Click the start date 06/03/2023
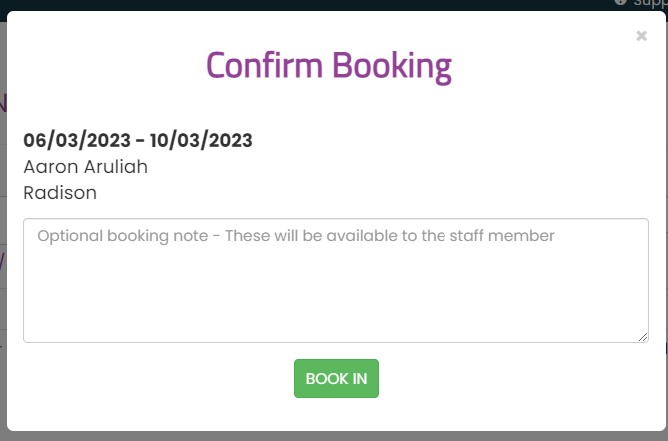 [x=77, y=140]
